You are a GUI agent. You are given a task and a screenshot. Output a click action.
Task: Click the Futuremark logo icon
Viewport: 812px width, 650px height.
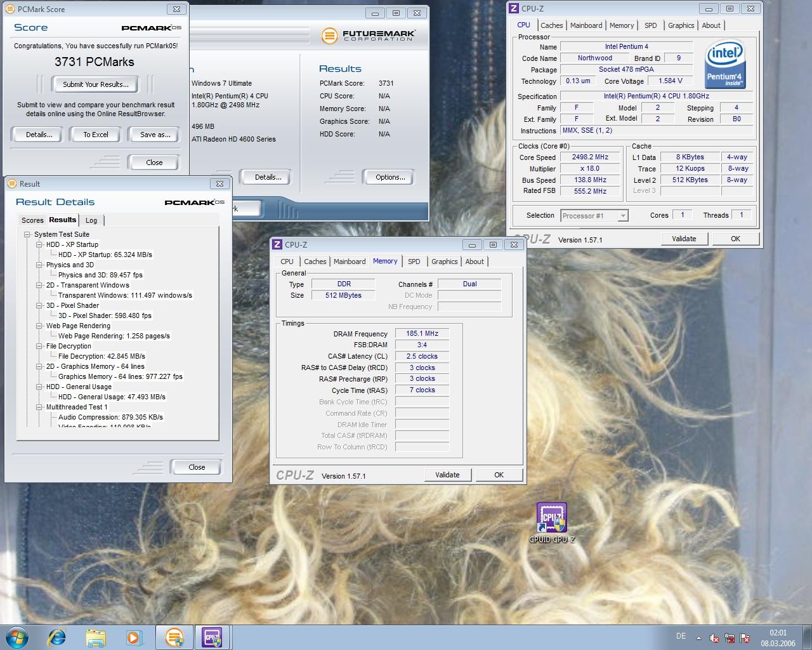(329, 36)
